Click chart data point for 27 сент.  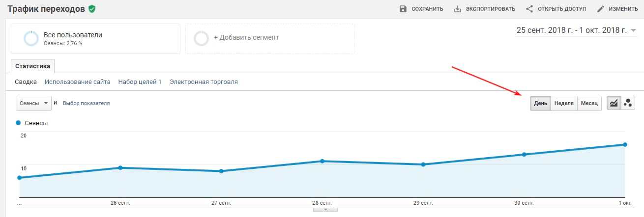click(x=221, y=171)
